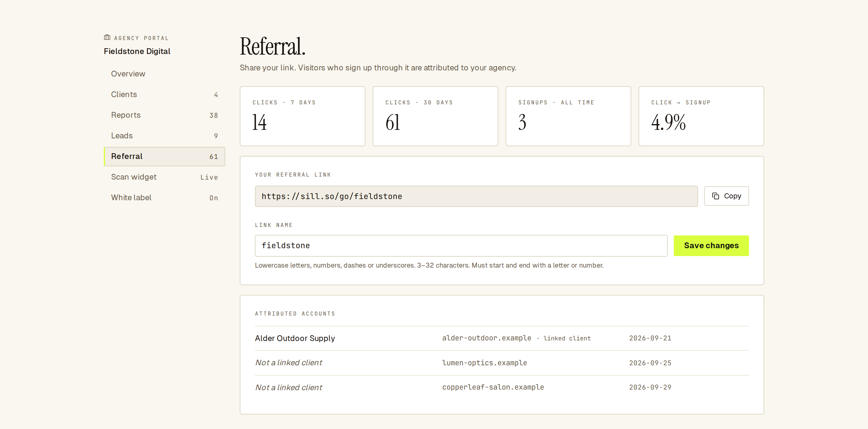Click the Clicks 7 days stat card
Screen dimensions: 868x429
click(303, 116)
